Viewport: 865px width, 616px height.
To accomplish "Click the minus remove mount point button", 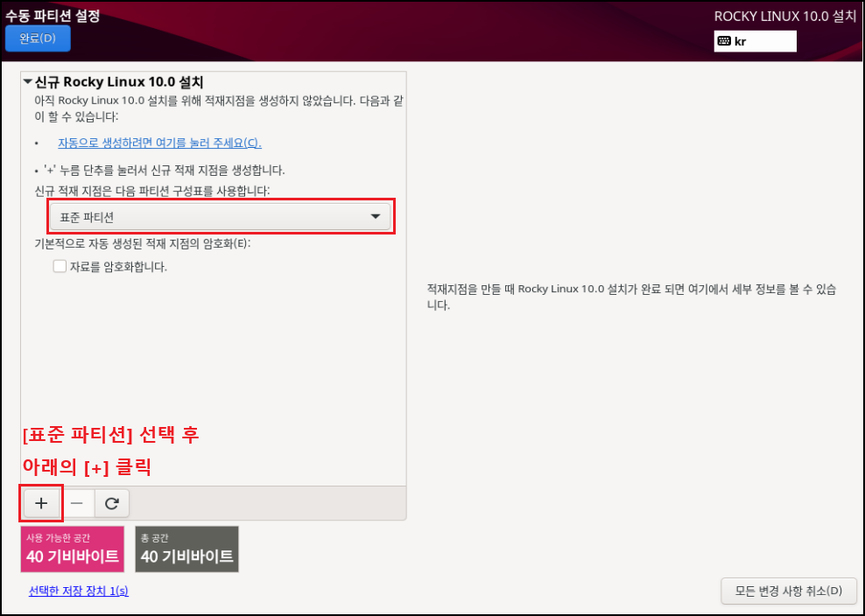I will point(77,503).
